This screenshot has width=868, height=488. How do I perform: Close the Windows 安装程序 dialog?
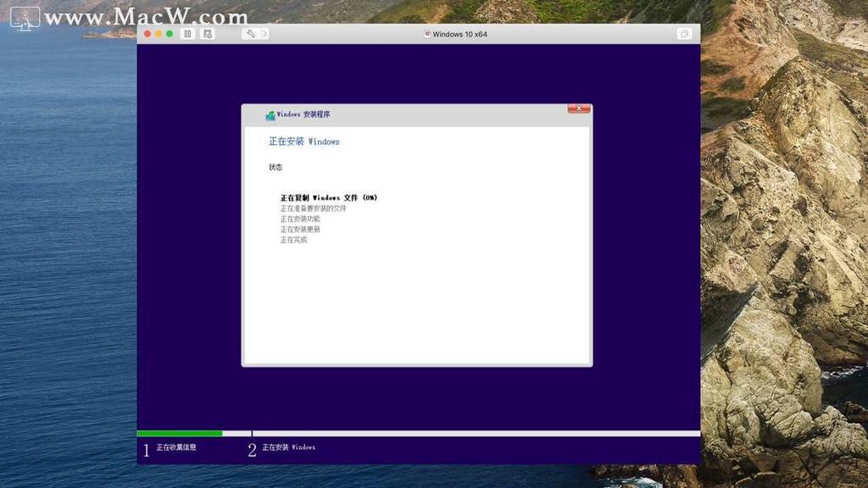click(578, 108)
